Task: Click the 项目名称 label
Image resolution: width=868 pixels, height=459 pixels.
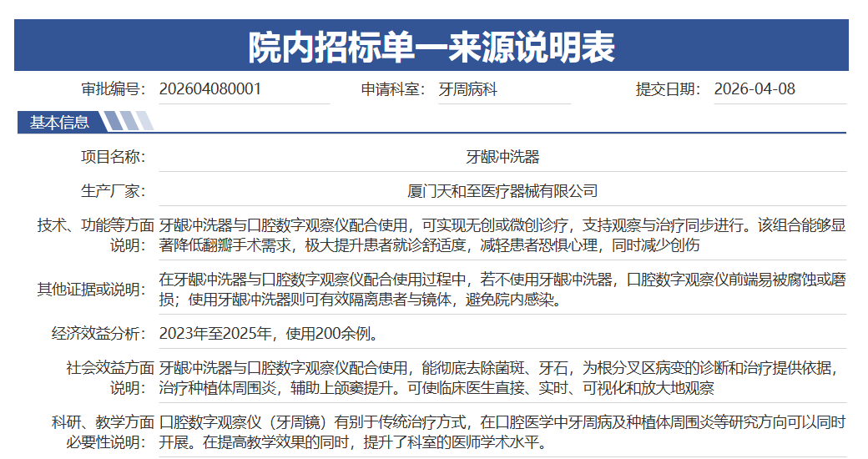Action: pos(114,157)
